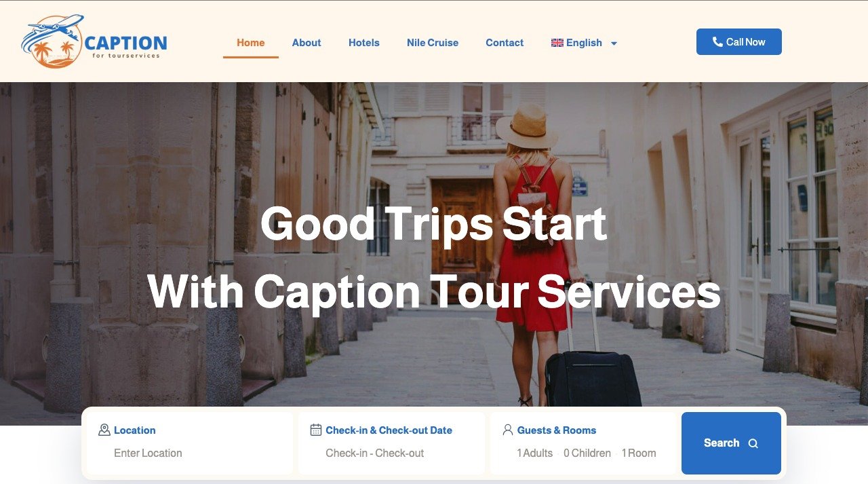868x484 pixels.
Task: Open the Hotels menu item
Action: coord(364,43)
